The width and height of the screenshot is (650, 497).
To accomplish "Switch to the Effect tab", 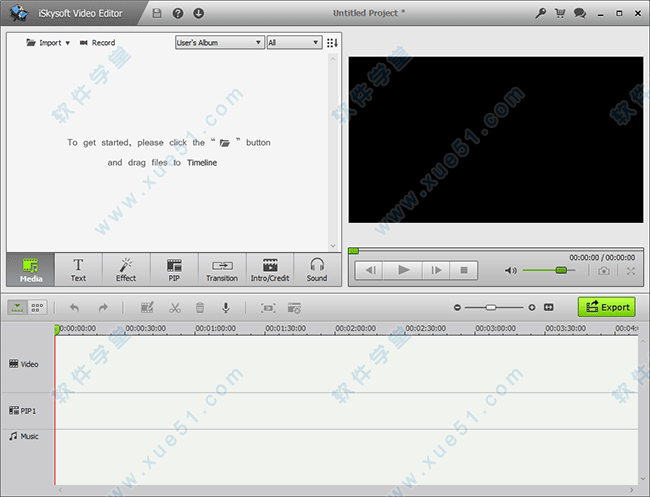I will (126, 269).
